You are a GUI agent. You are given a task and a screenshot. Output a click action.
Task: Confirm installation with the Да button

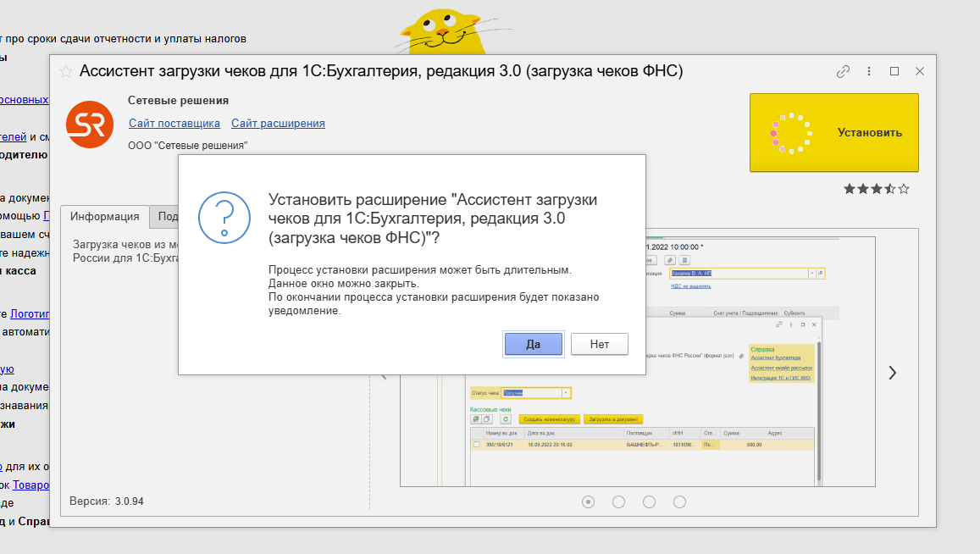coord(534,344)
